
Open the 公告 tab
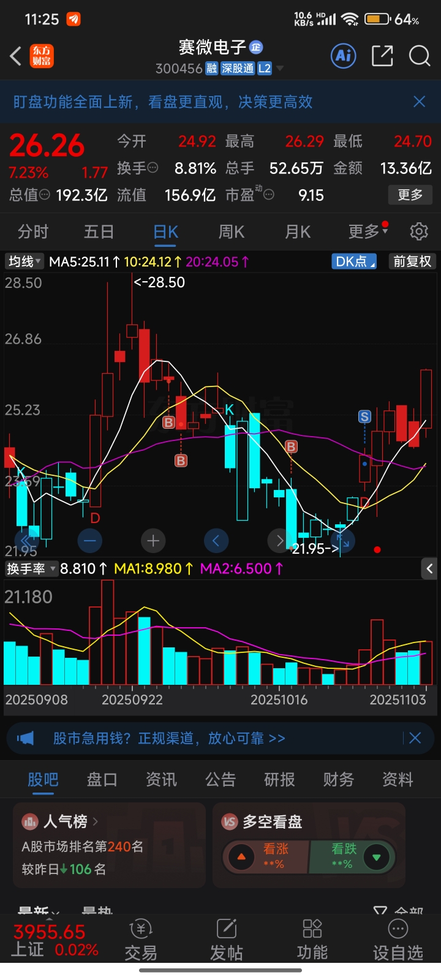tap(221, 779)
